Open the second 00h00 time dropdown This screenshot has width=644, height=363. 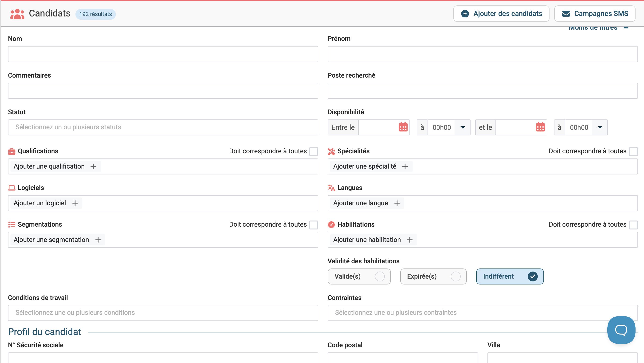600,127
